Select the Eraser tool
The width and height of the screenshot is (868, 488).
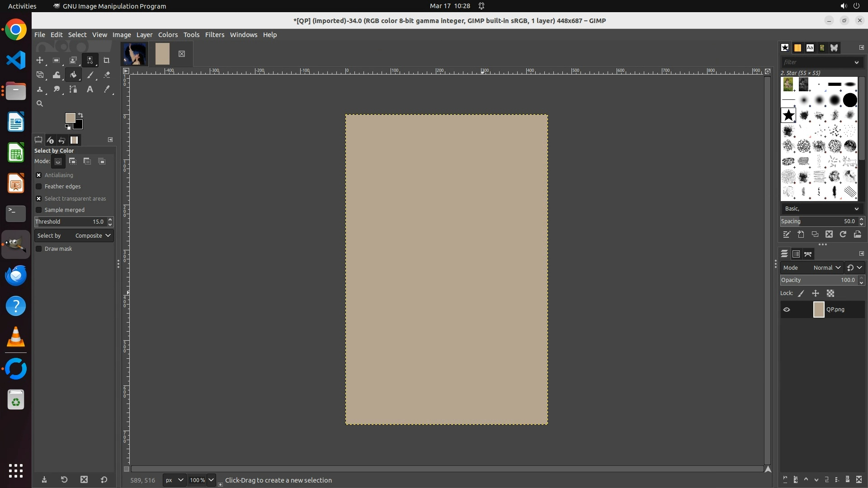(107, 75)
